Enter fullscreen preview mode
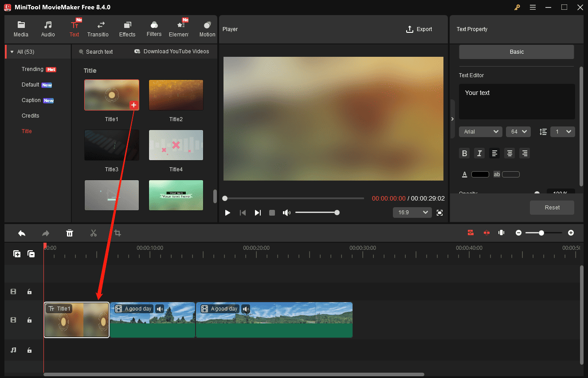The image size is (588, 378). coord(439,213)
